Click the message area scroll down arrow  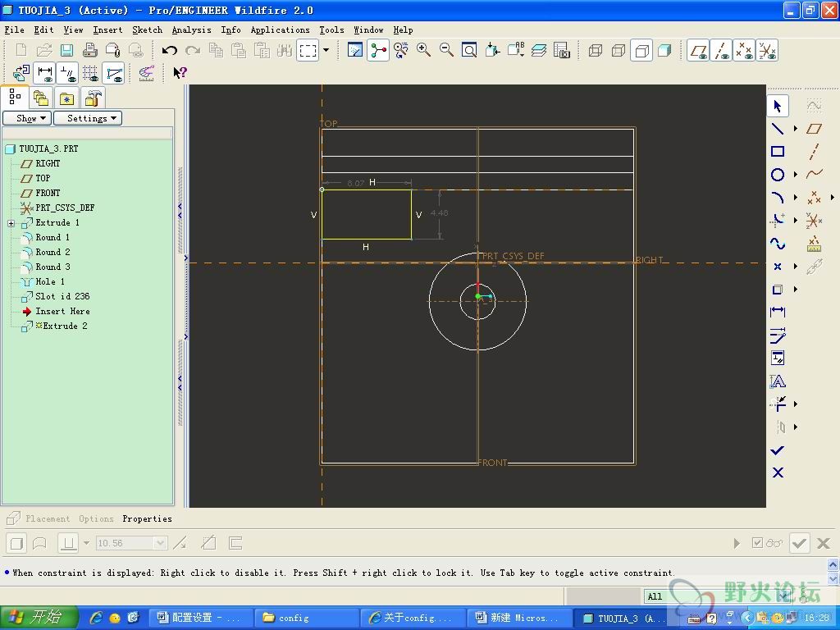coord(833,578)
